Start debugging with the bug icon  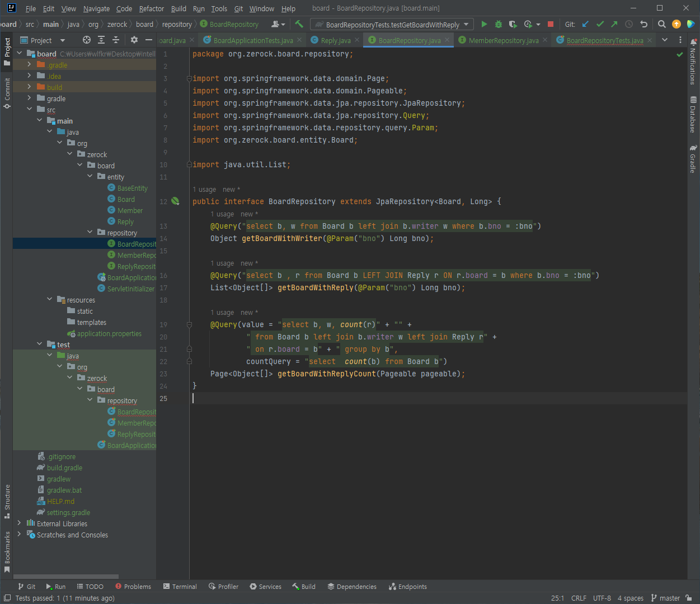499,24
